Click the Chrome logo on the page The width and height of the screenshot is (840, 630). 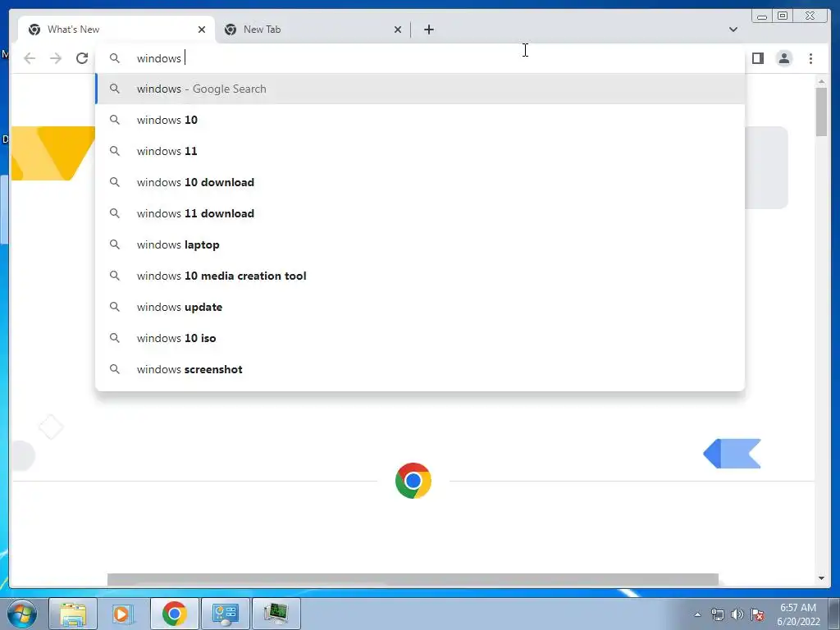point(413,481)
